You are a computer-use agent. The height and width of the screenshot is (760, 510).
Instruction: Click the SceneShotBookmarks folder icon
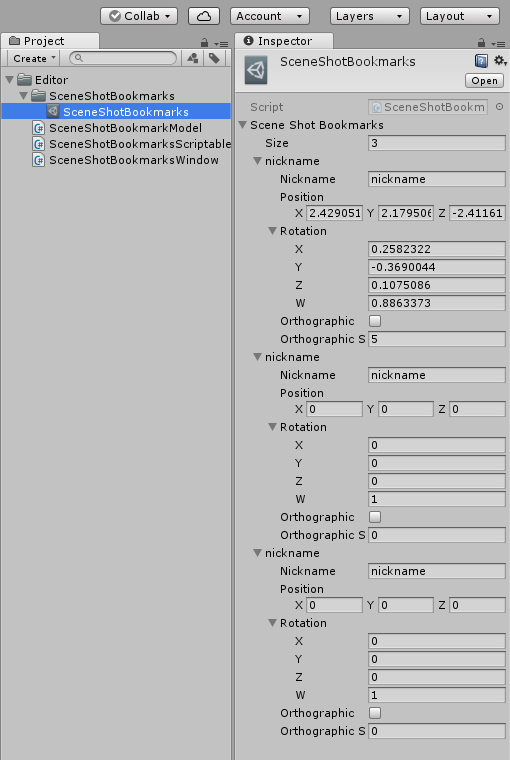click(x=38, y=95)
